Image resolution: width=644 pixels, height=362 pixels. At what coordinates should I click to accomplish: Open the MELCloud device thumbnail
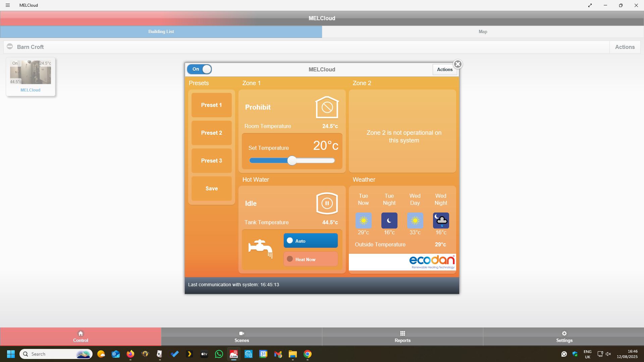point(31,72)
